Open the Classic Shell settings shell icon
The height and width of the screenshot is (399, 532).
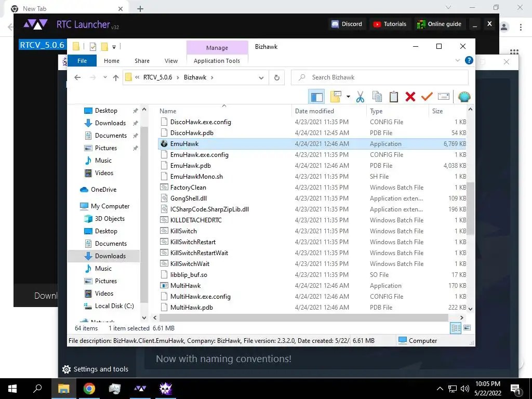(464, 97)
